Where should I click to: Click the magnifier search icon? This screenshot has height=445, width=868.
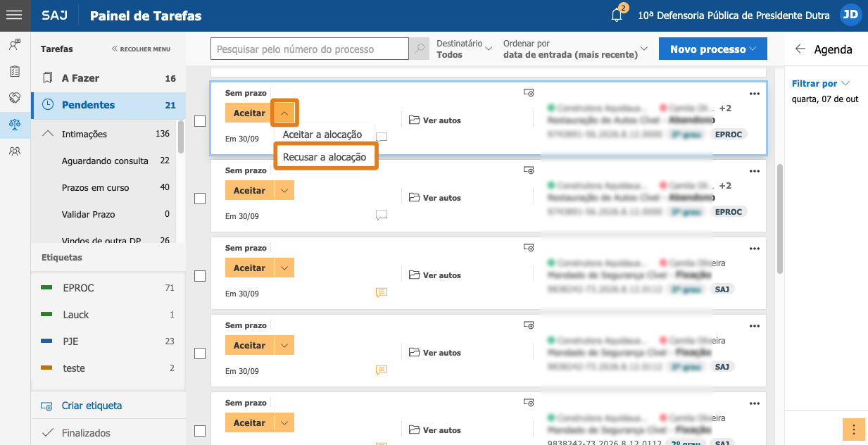tap(420, 49)
